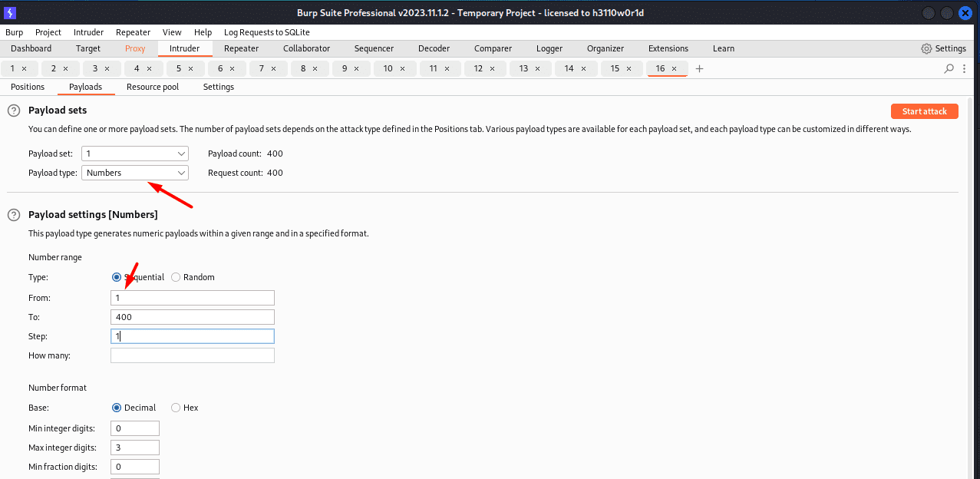Select the Sequential number type

click(117, 277)
